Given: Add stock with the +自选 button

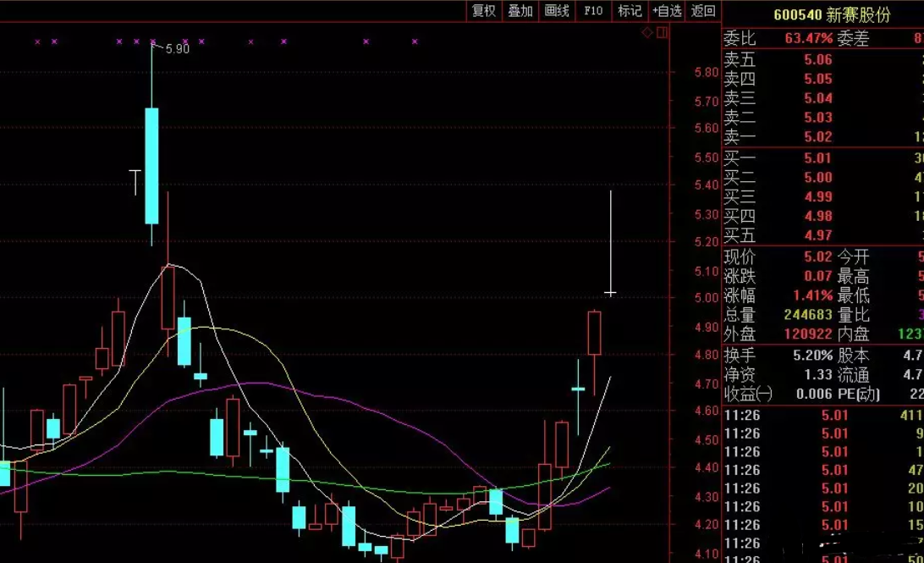Looking at the screenshot, I should point(667,11).
